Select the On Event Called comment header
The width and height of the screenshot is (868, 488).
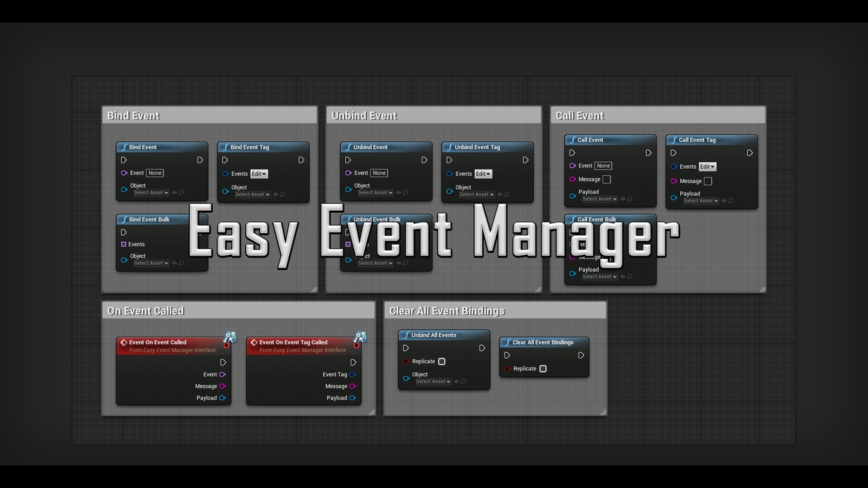pos(239,310)
